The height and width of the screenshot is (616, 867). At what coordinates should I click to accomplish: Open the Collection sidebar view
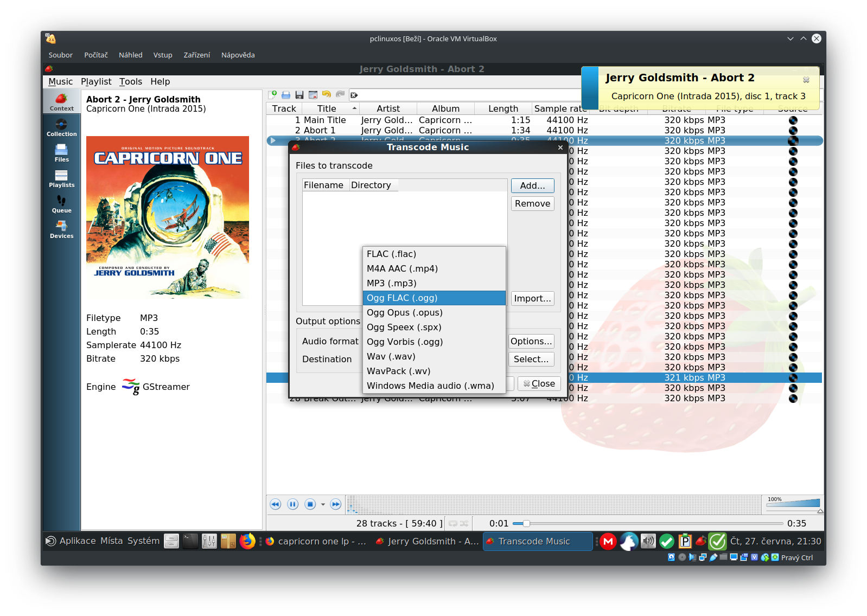pos(61,127)
